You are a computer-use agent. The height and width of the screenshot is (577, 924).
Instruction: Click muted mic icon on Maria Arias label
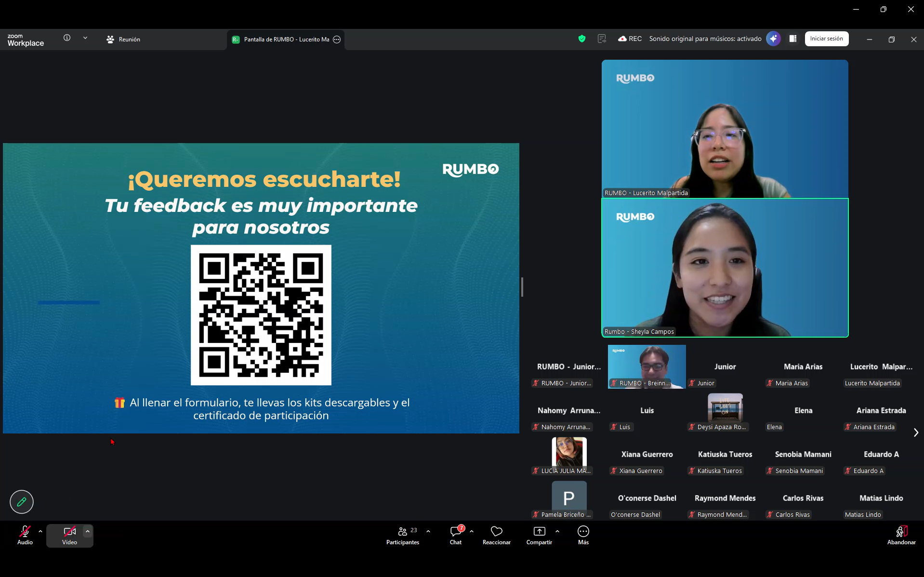tap(770, 383)
